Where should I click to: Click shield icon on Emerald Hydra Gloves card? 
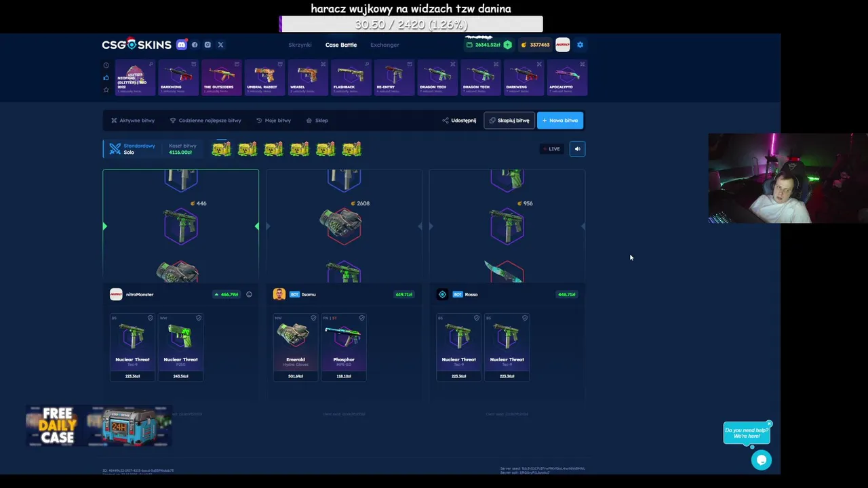point(313,318)
